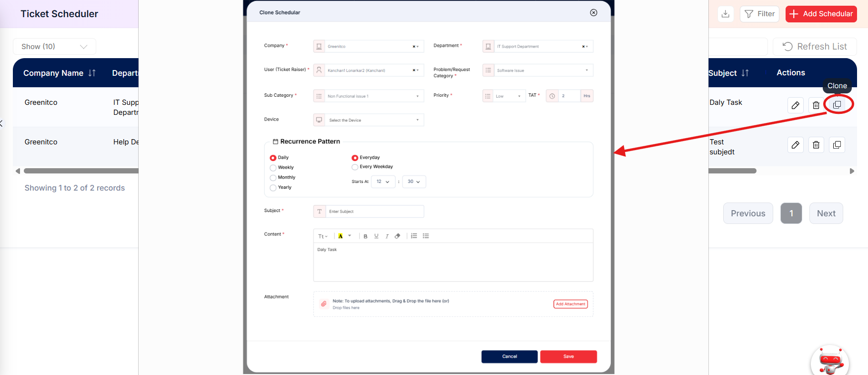
Task: Open the highlight color picker arrow
Action: (350, 236)
